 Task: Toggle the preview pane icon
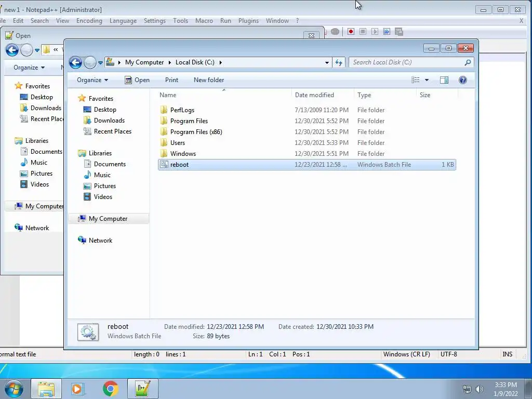(x=444, y=80)
